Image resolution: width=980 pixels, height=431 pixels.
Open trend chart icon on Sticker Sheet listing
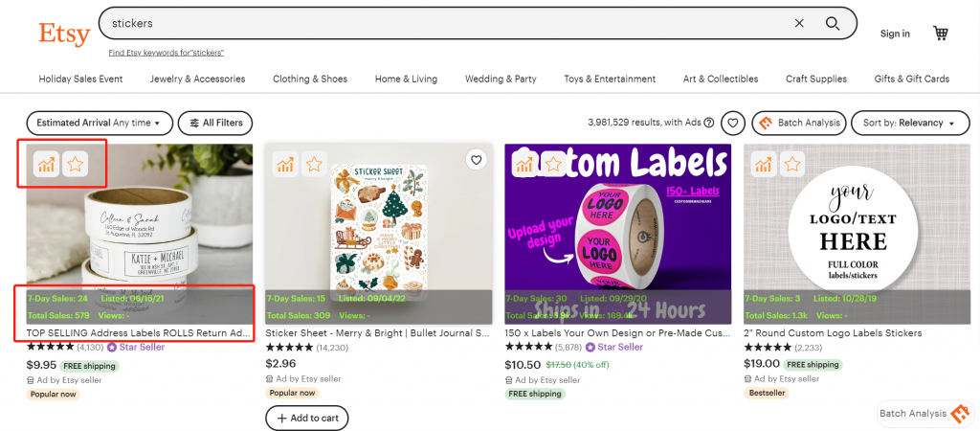[284, 165]
